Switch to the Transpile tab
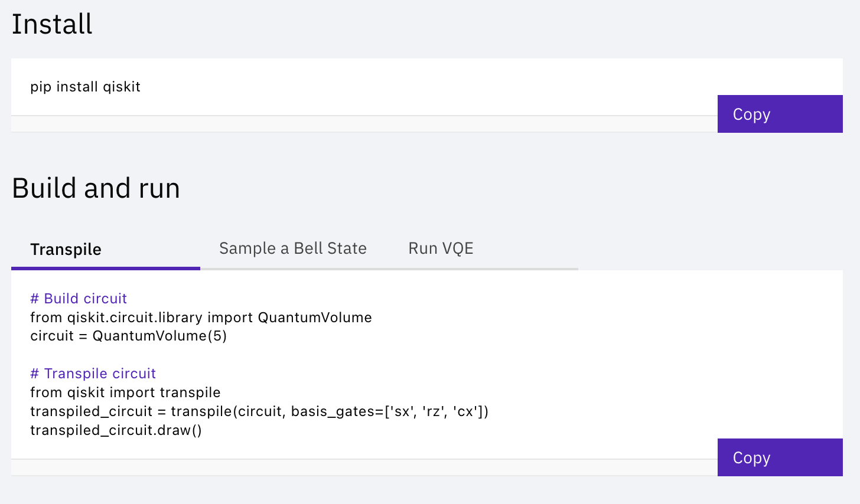The width and height of the screenshot is (860, 504). [x=66, y=250]
